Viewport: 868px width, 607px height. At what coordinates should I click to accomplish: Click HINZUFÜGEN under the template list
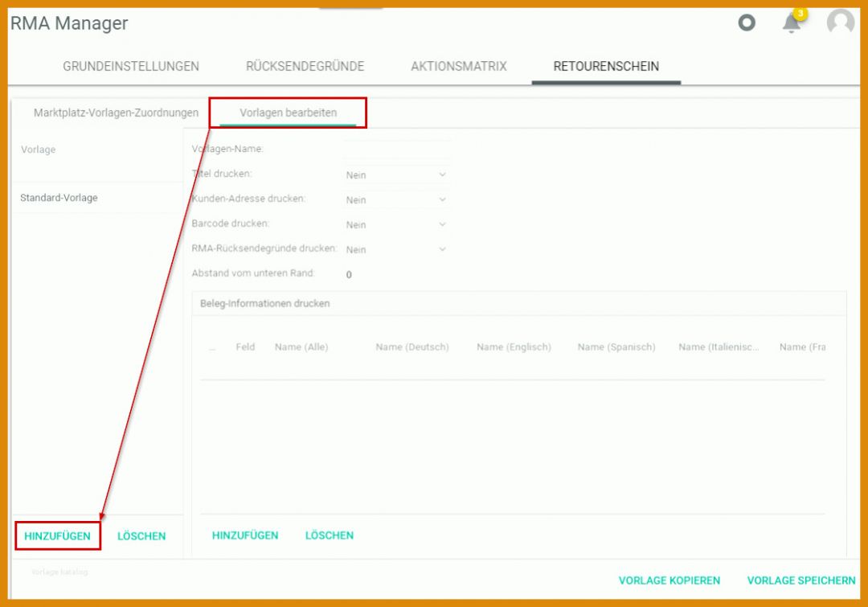coord(58,536)
